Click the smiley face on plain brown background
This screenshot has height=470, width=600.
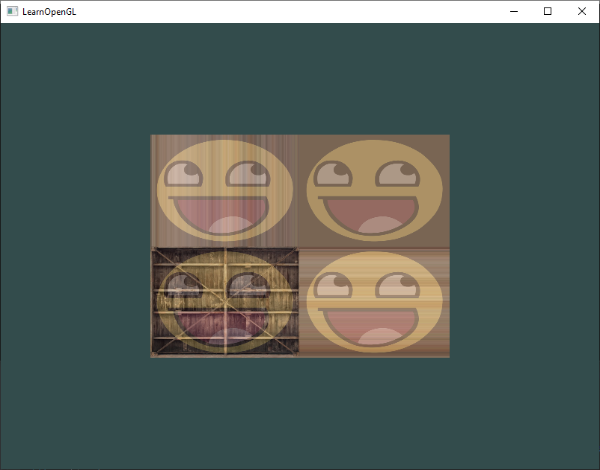374,191
